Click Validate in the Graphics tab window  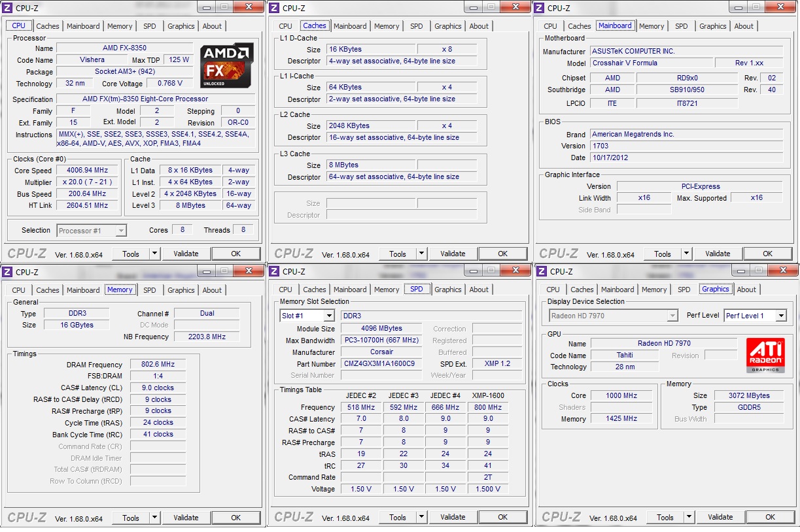[x=720, y=517]
